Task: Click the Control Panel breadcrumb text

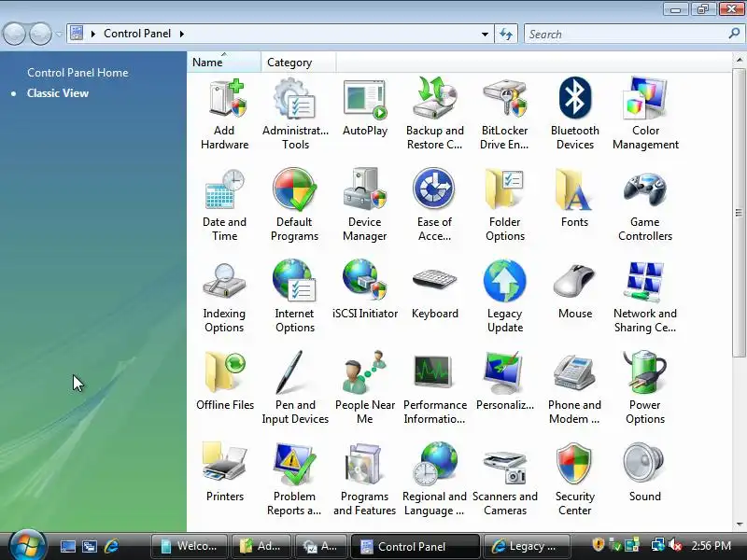Action: (x=137, y=34)
